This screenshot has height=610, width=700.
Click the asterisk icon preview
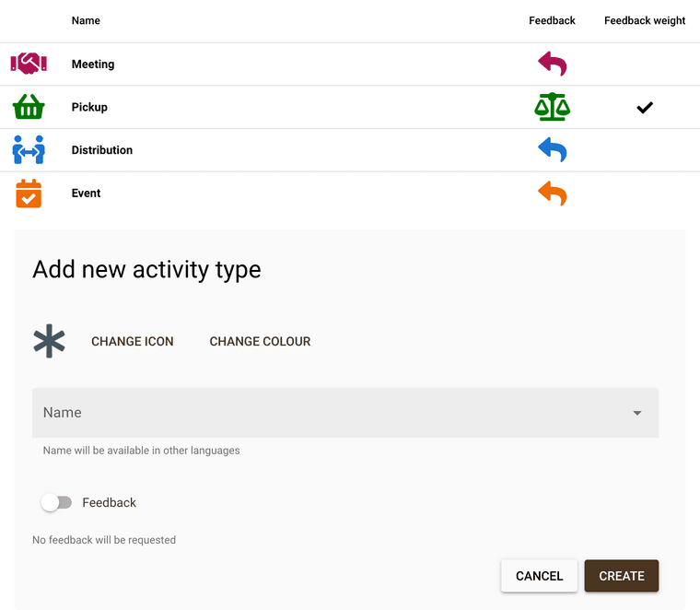(x=49, y=341)
